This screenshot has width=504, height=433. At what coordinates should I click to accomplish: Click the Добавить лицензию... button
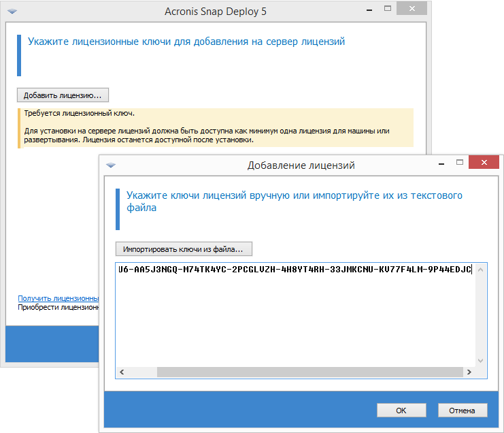click(63, 95)
